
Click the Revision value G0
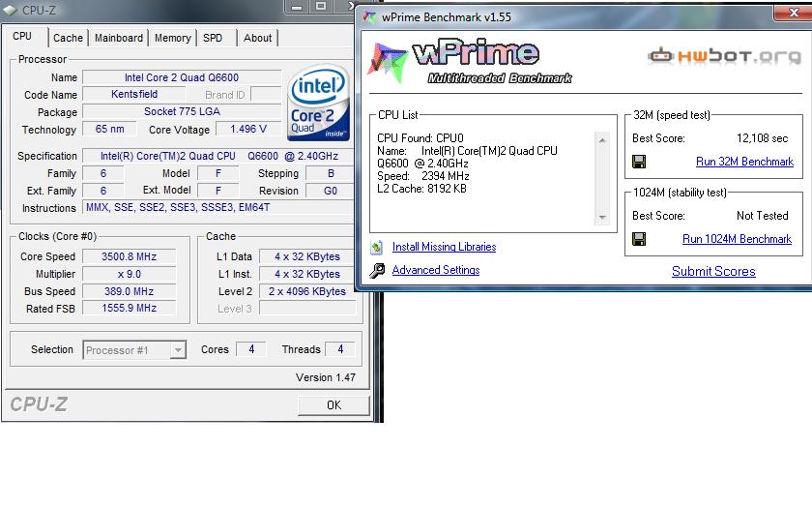coord(330,191)
